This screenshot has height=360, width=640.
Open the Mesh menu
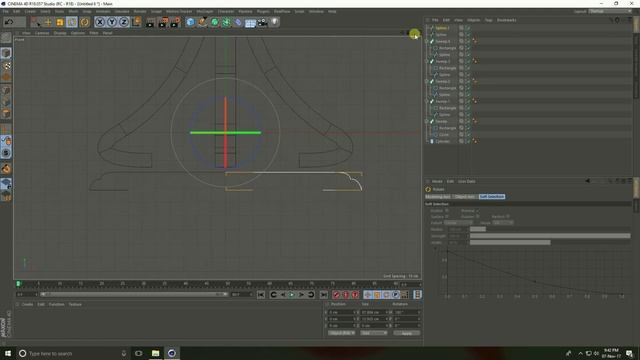pyautogui.click(x=73, y=11)
